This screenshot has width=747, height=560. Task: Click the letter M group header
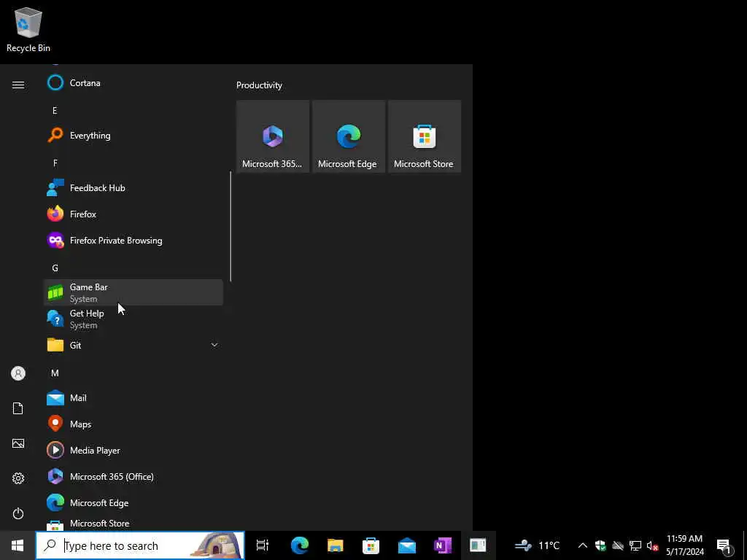tap(55, 373)
